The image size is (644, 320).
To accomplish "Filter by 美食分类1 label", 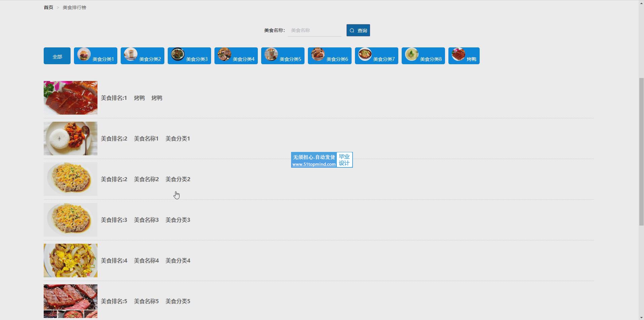I will tap(103, 59).
